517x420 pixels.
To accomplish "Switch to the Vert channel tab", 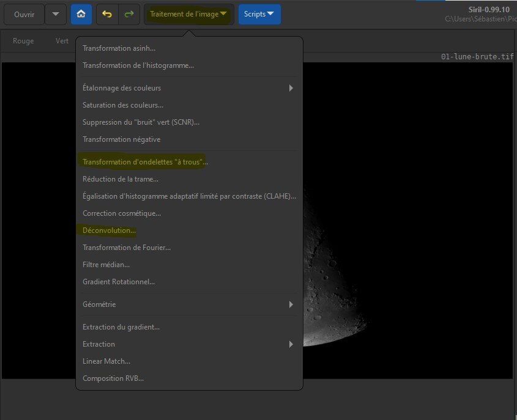I will (x=62, y=41).
